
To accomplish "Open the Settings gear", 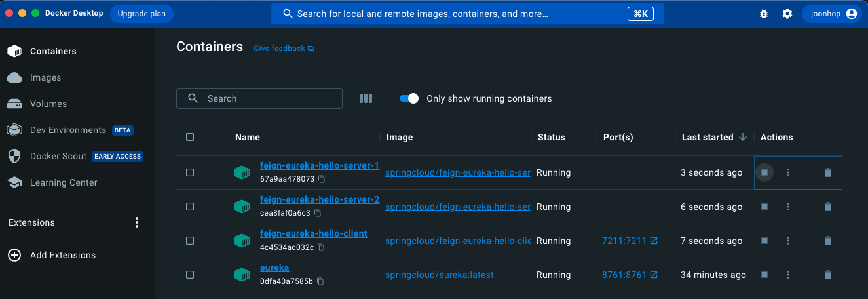I will 787,14.
